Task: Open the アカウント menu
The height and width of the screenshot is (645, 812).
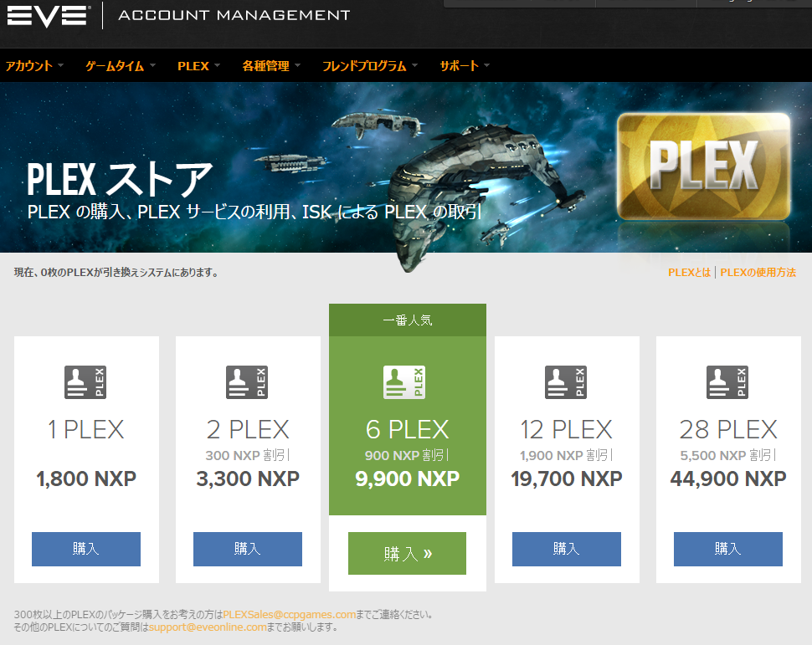Action: pyautogui.click(x=34, y=66)
